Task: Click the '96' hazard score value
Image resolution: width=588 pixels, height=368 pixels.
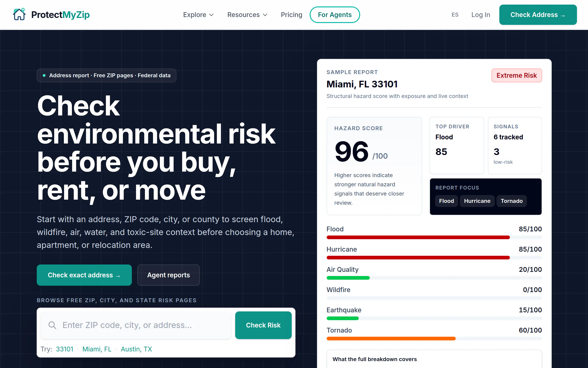Action: coord(351,151)
